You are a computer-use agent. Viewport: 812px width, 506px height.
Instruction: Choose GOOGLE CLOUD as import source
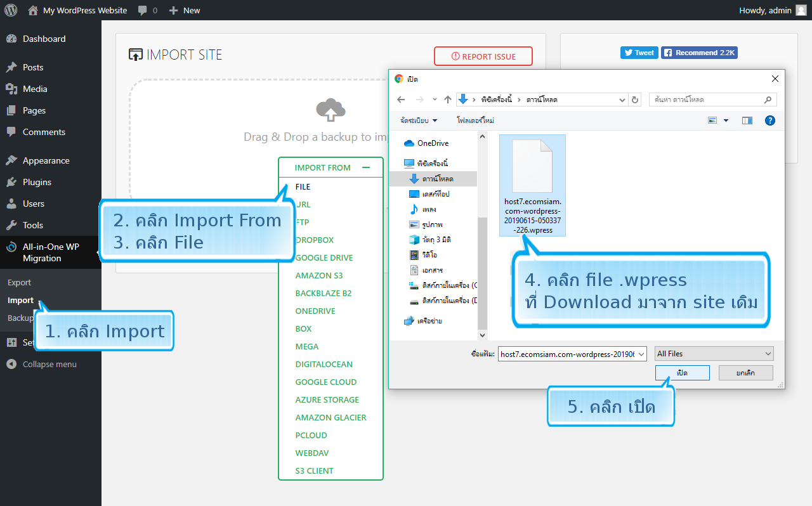(325, 382)
